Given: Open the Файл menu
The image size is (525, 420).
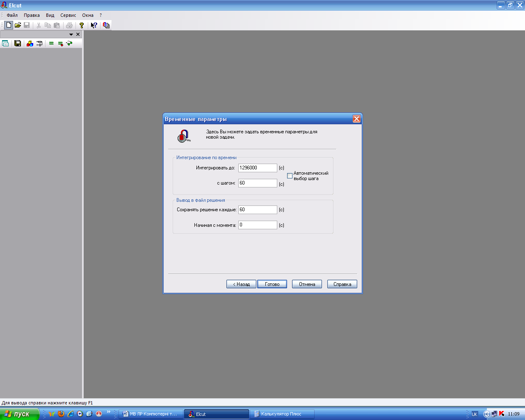Looking at the screenshot, I should click(12, 15).
